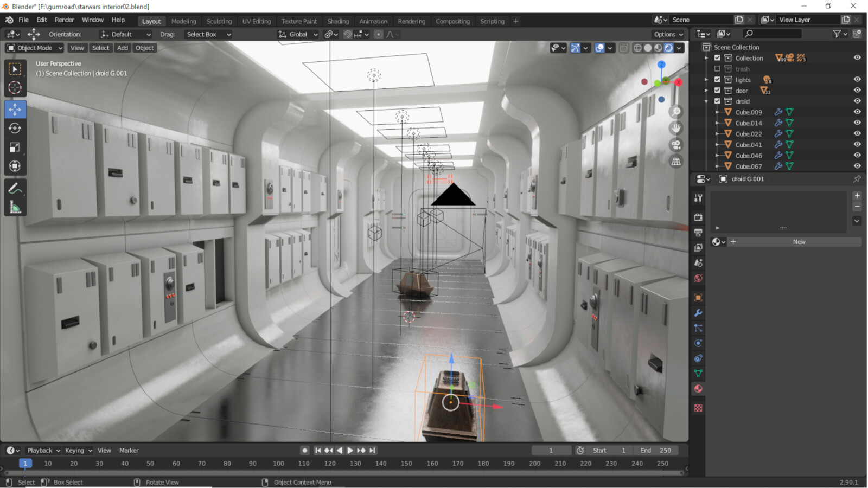Enable the trash collection checkbox
Image resolution: width=868 pixels, height=488 pixels.
(x=718, y=69)
